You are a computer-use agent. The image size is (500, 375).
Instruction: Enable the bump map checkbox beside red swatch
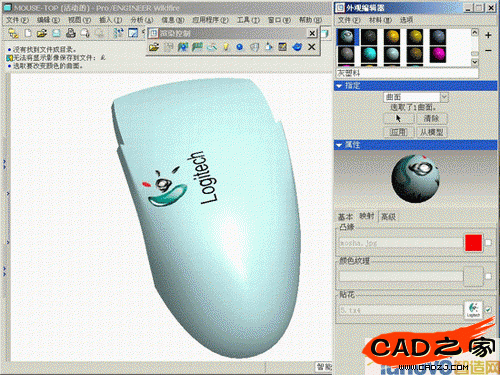tap(489, 242)
